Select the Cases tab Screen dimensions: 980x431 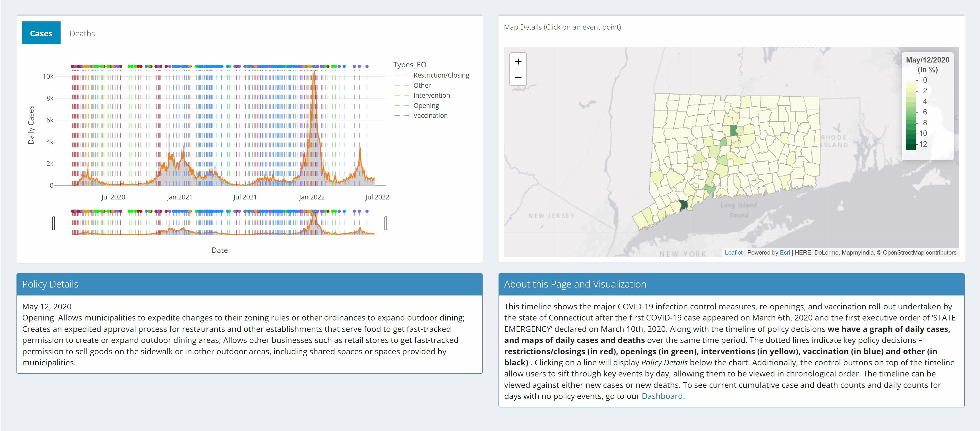[x=41, y=34]
